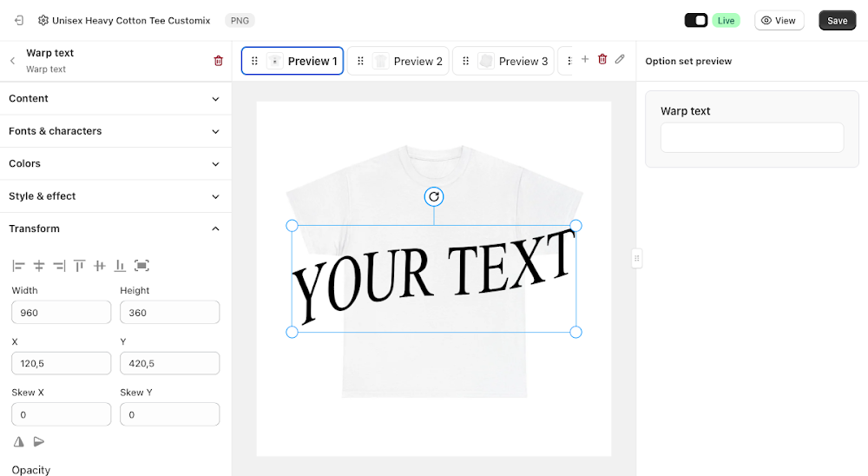Fit layer to canvas icon

click(x=141, y=266)
